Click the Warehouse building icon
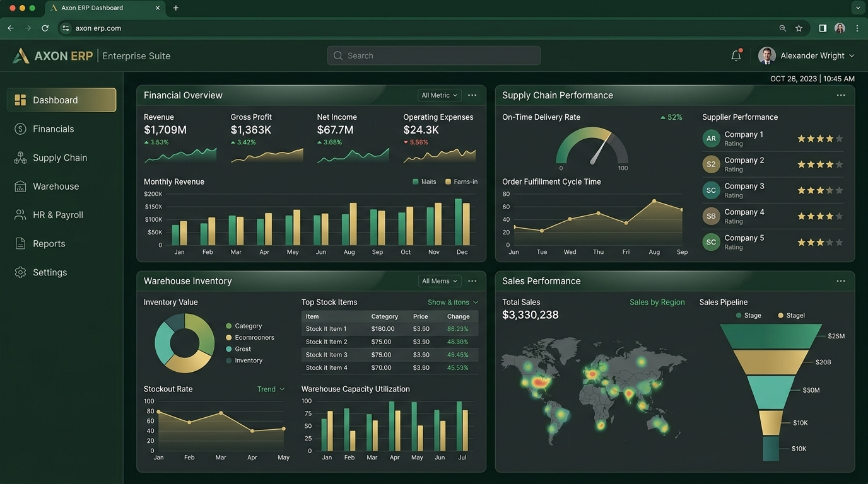The height and width of the screenshot is (484, 868). click(20, 187)
